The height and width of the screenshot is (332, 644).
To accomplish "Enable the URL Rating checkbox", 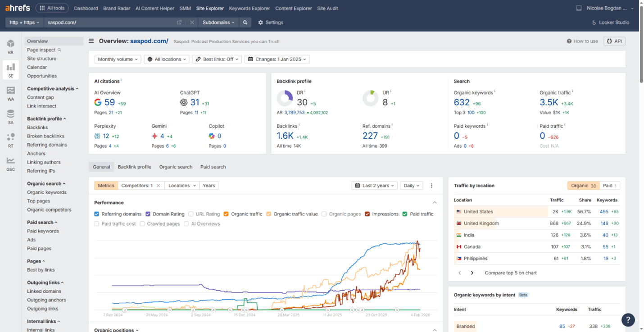I will pos(191,214).
